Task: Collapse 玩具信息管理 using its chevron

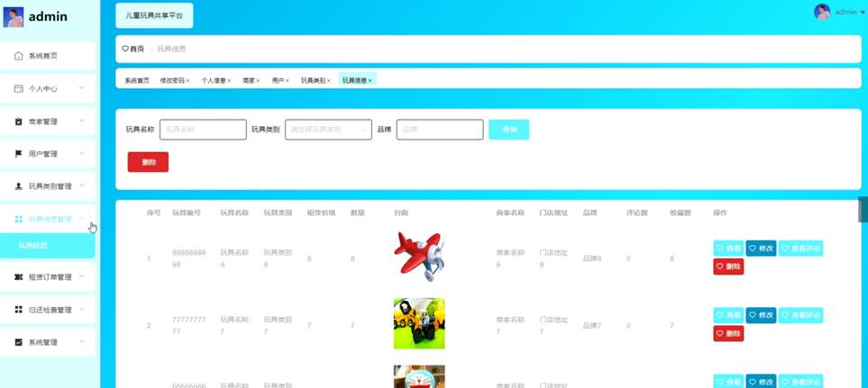Action: pyautogui.click(x=81, y=219)
